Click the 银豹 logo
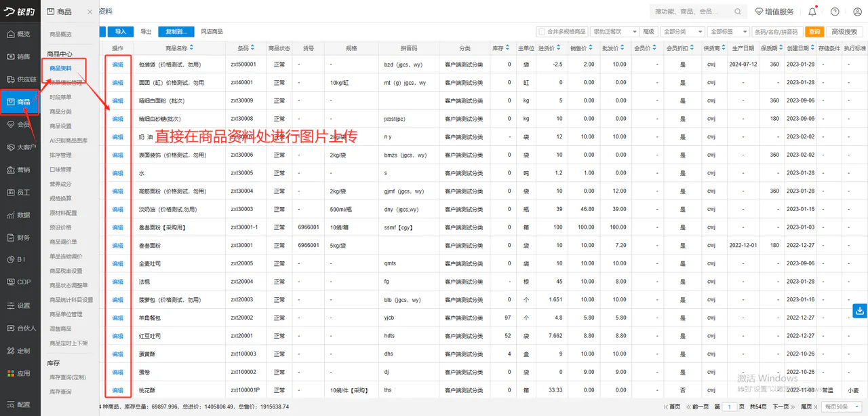Image resolution: width=868 pixels, height=416 pixels. [x=20, y=12]
